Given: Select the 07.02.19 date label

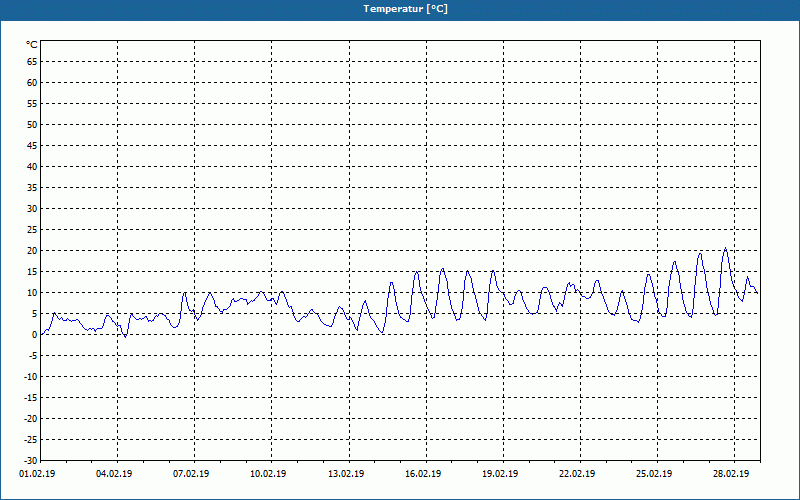Looking at the screenshot, I should (x=191, y=473).
